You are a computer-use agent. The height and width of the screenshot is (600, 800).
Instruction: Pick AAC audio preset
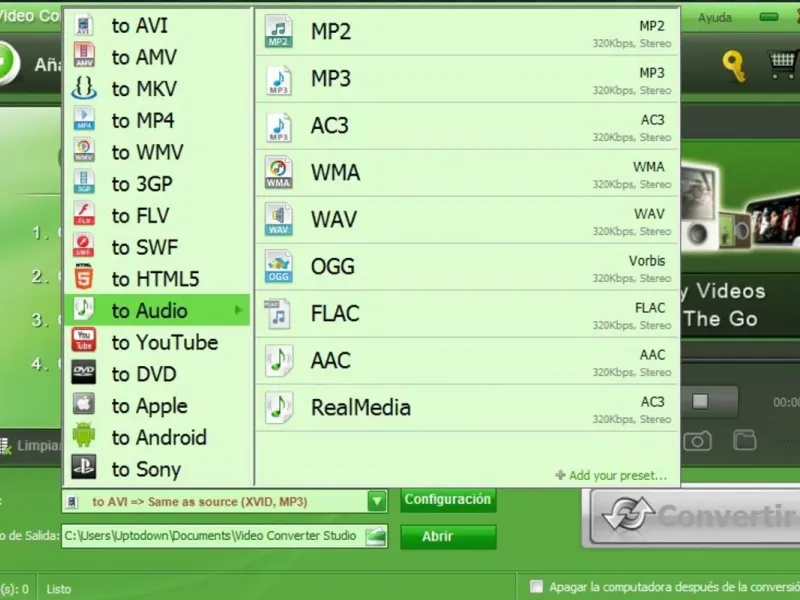[x=467, y=361]
